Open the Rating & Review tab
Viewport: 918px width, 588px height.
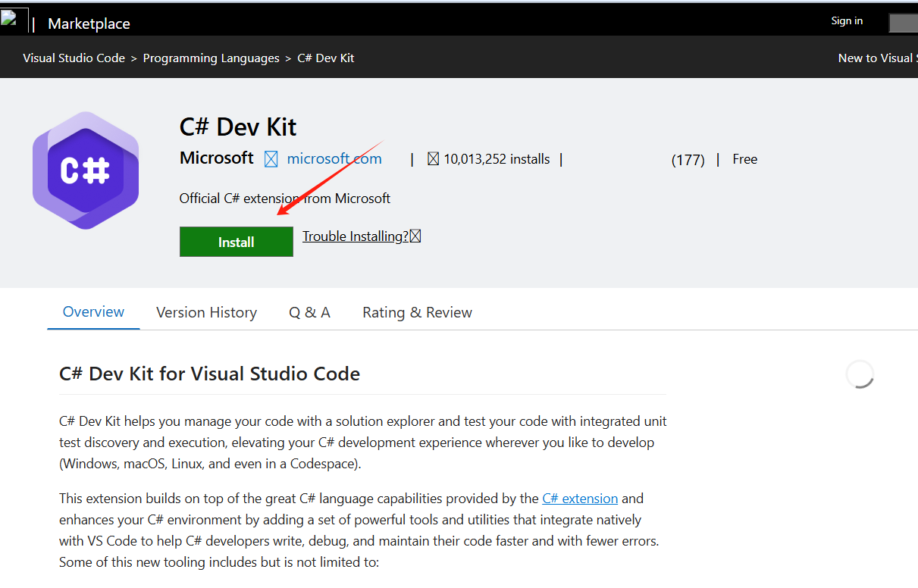[x=417, y=312]
